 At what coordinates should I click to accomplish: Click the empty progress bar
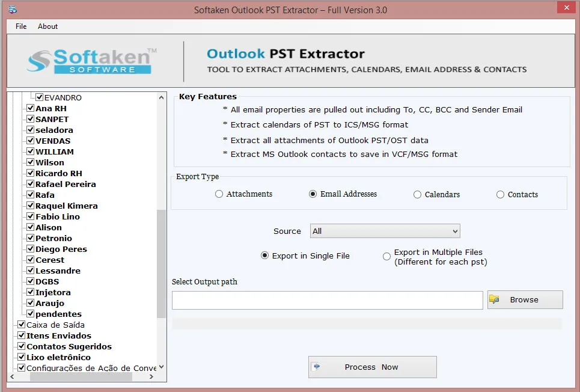[367, 324]
